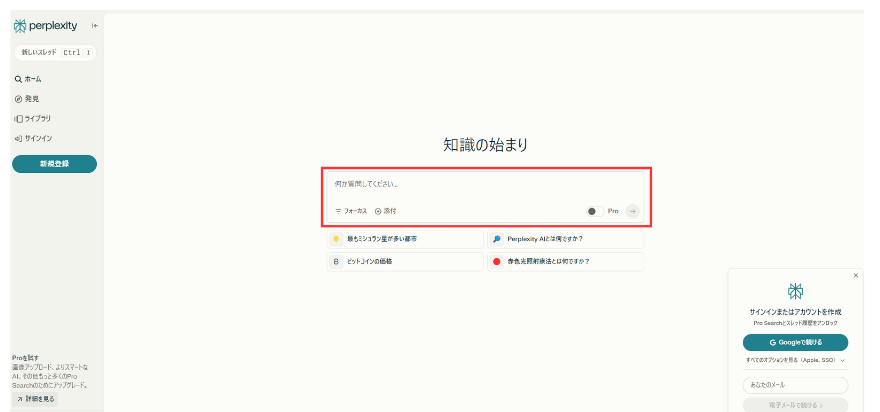Open the ホーム menu item

click(28, 79)
